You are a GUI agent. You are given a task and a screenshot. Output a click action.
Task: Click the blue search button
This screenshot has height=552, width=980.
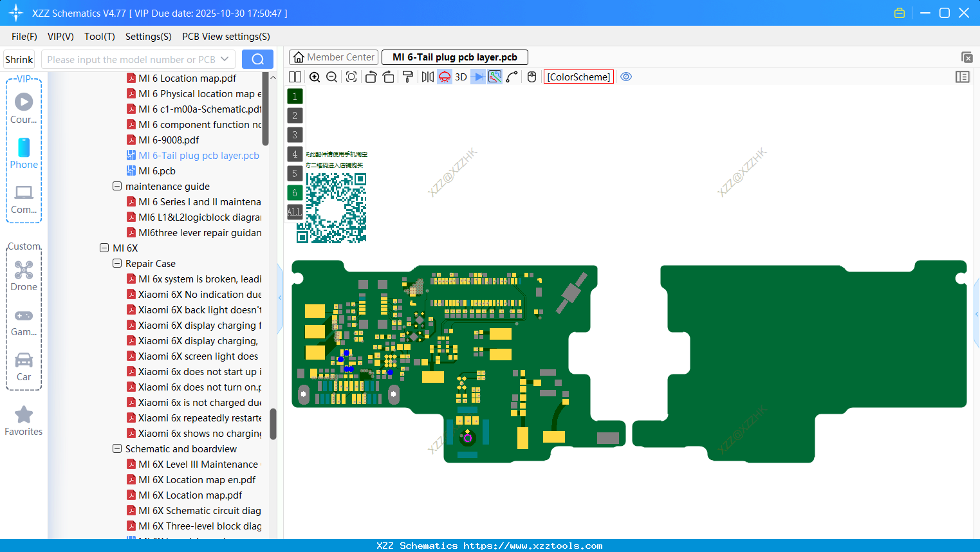[x=257, y=59]
